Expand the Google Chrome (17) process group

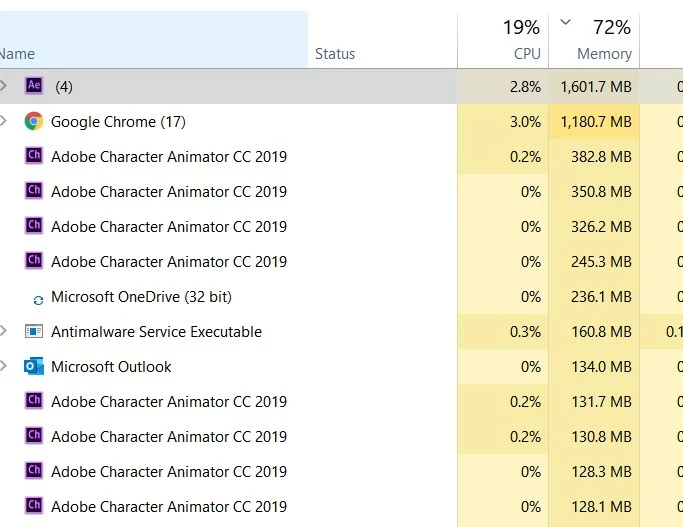3,121
